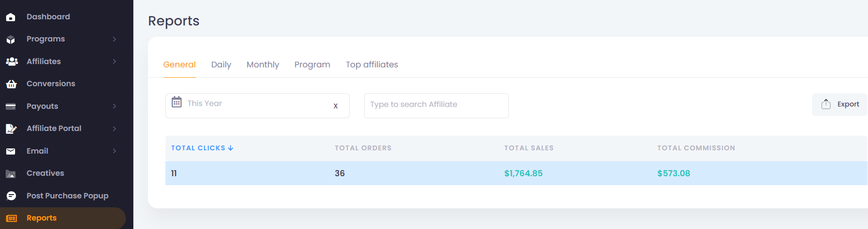Switch to the Top affiliates tab
The width and height of the screenshot is (868, 229).
(x=372, y=65)
